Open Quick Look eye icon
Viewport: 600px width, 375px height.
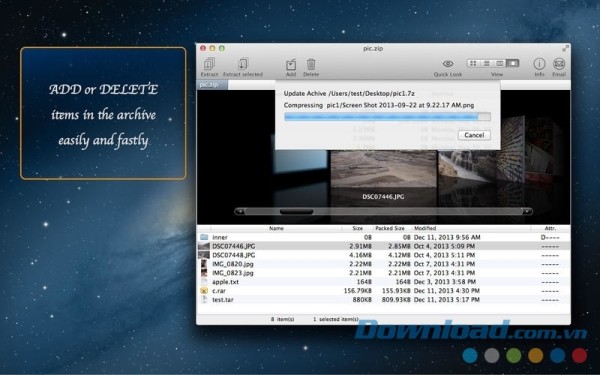[448, 64]
